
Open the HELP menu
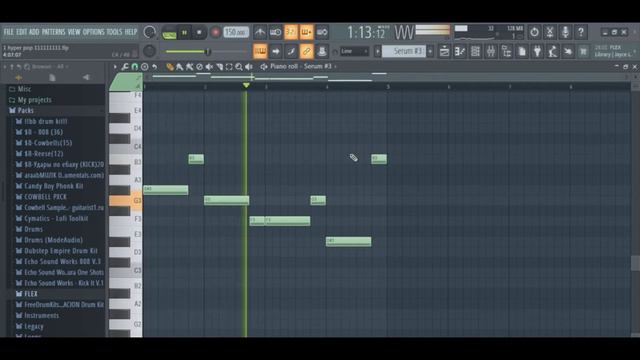[131, 32]
